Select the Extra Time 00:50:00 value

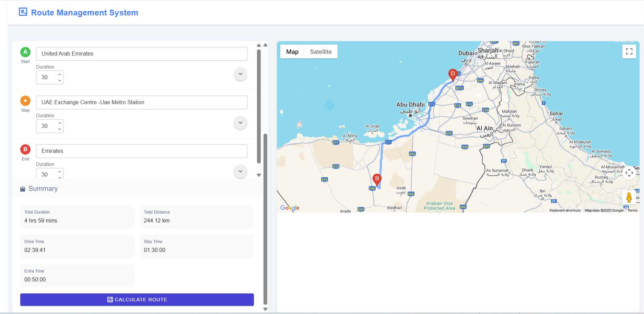point(35,280)
